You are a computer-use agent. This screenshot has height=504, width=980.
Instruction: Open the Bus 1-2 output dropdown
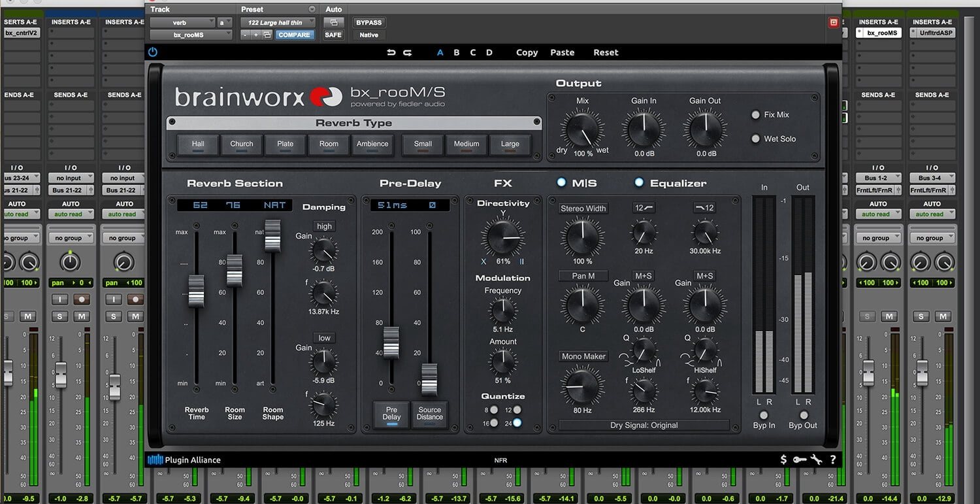(x=879, y=178)
